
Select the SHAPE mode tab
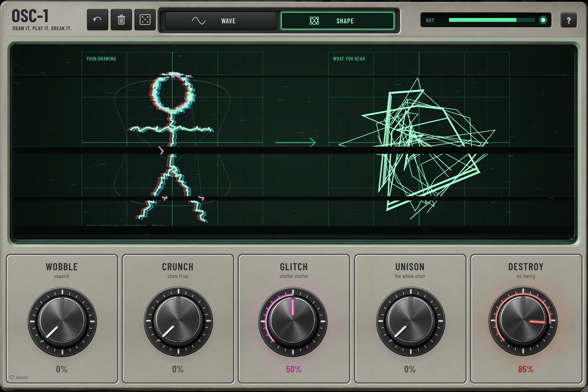click(x=338, y=21)
